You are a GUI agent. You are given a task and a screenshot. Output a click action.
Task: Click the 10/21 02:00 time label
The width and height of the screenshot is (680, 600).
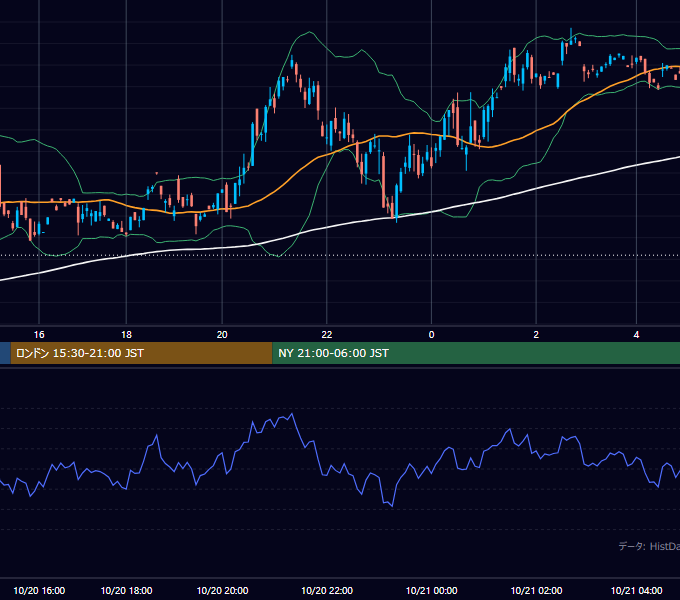536,590
